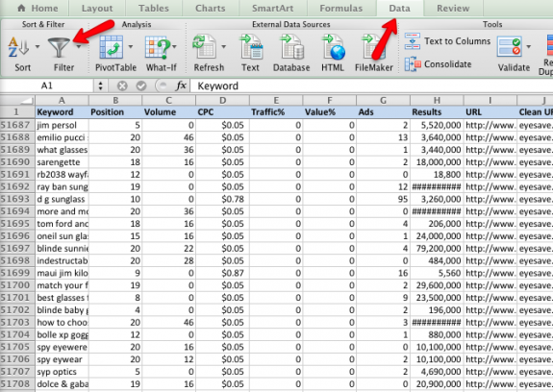Screen dimensions: 553x392
Task: Click the URL header cell
Action: [490, 112]
